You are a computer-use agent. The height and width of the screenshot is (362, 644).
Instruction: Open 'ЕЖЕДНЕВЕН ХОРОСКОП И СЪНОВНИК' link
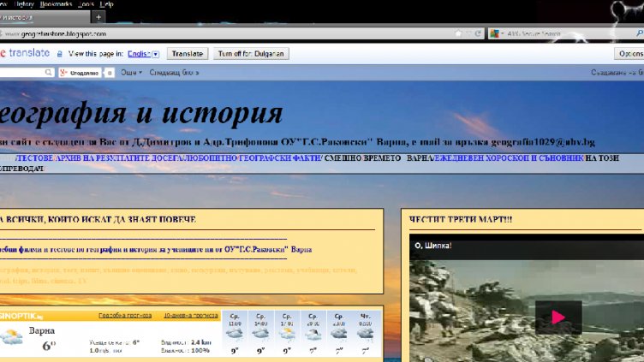[x=509, y=158]
